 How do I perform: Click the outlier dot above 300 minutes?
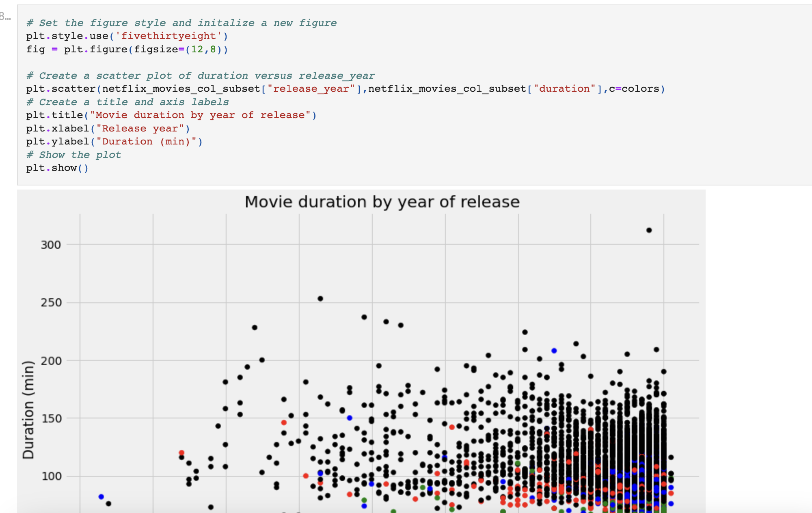tap(649, 230)
